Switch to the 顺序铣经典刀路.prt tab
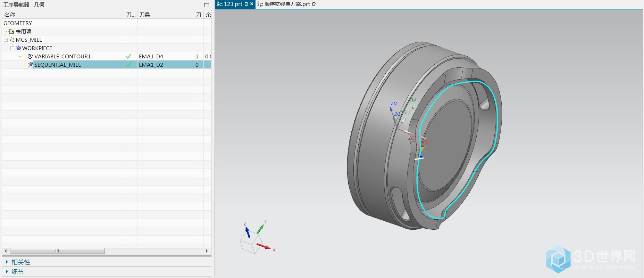Screen dimensions: 644x278 click(287, 4)
